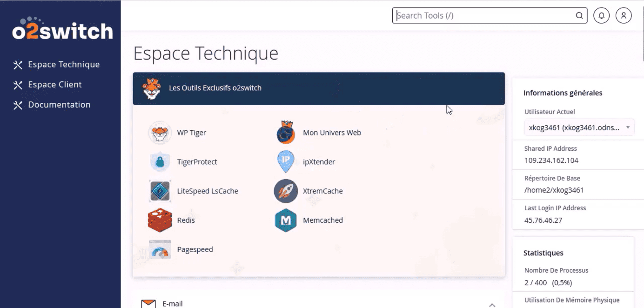
Task: Click the last login IP 45.76.46.27
Action: 543,220
